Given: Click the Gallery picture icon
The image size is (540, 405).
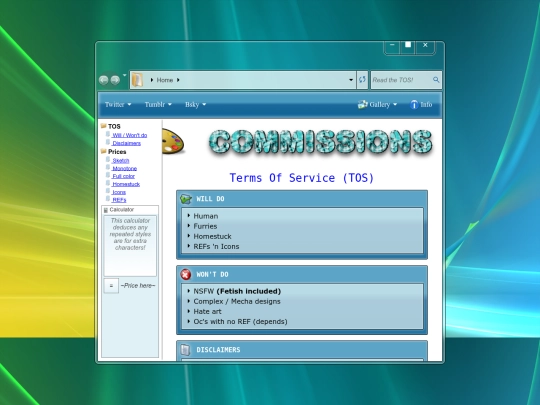Looking at the screenshot, I should click(x=363, y=104).
